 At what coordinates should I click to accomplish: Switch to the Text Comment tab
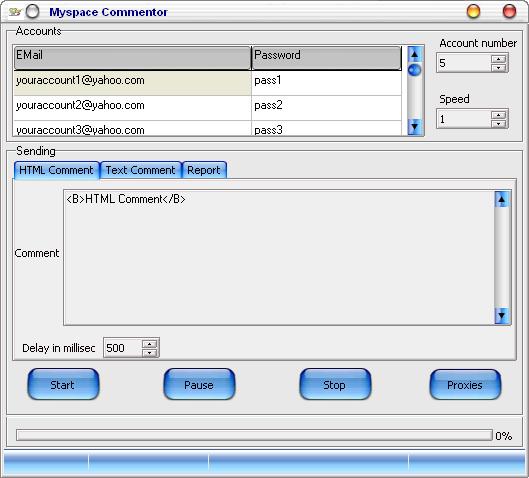141,170
